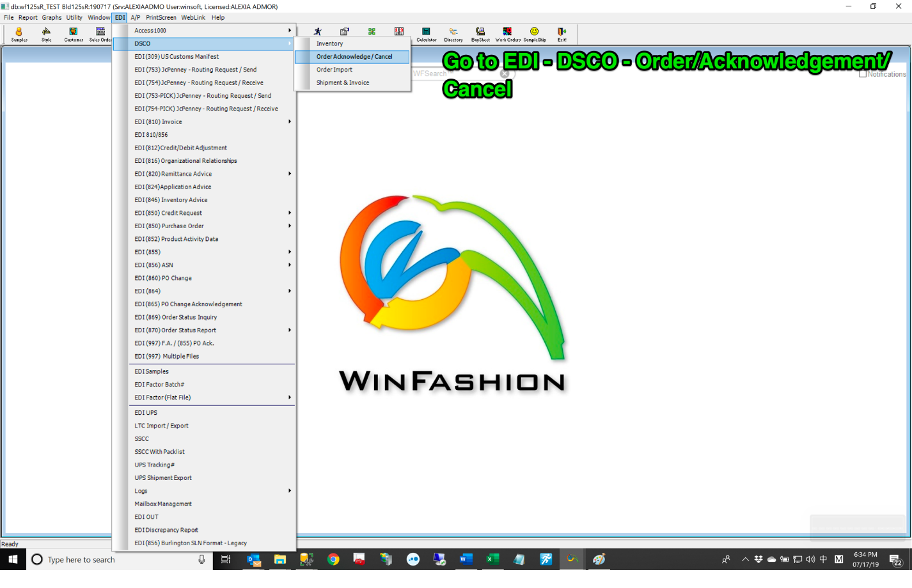The width and height of the screenshot is (912, 588).
Task: Expand EDI (870) Order Status Report submenu
Action: [290, 330]
